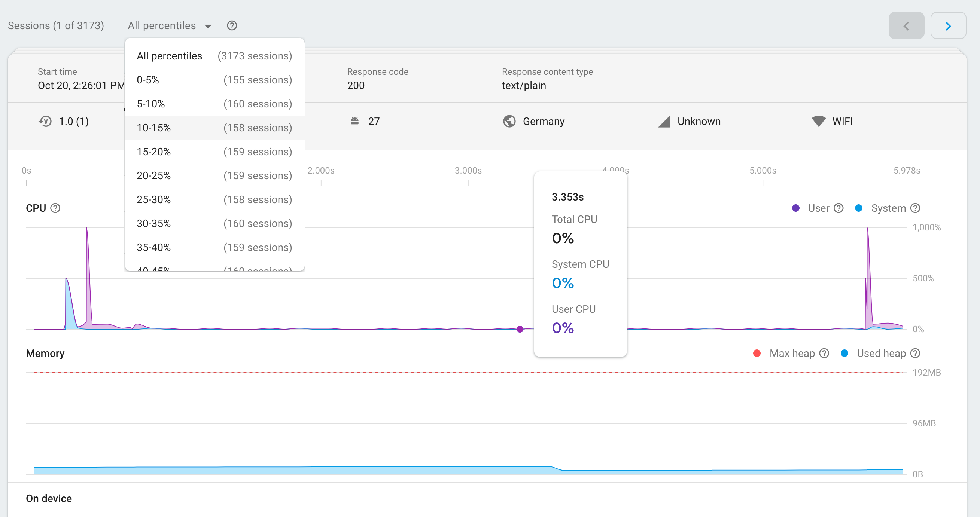The width and height of the screenshot is (980, 517).
Task: Click the blue Used heap legend dot
Action: (844, 353)
